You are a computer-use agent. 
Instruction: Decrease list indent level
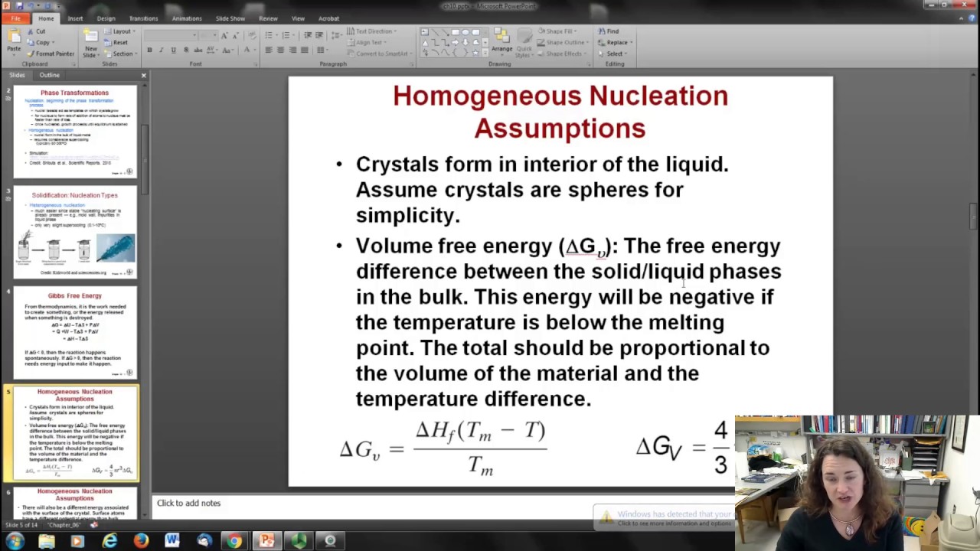click(x=308, y=35)
